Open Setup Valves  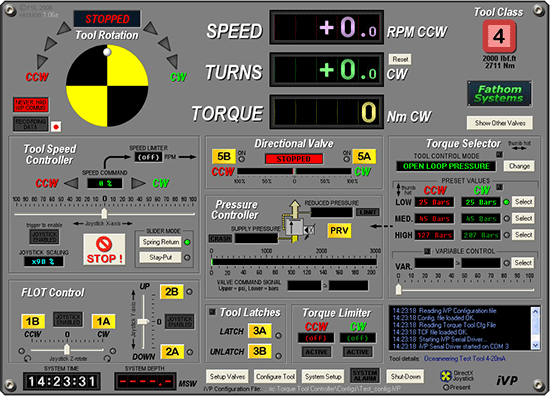(x=227, y=377)
